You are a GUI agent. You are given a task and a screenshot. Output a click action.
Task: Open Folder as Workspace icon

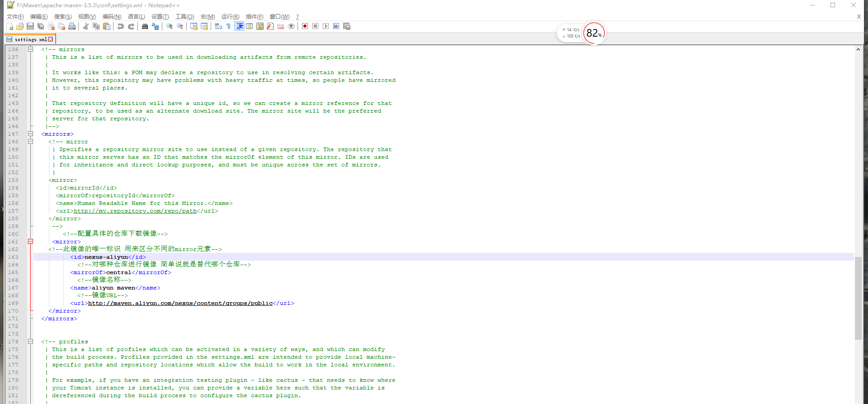[x=281, y=26]
